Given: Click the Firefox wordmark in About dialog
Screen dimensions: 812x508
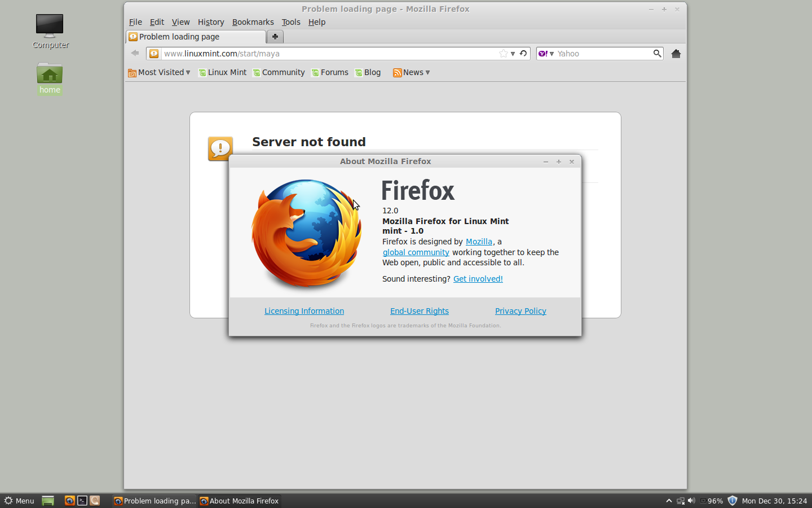Looking at the screenshot, I should click(x=418, y=191).
